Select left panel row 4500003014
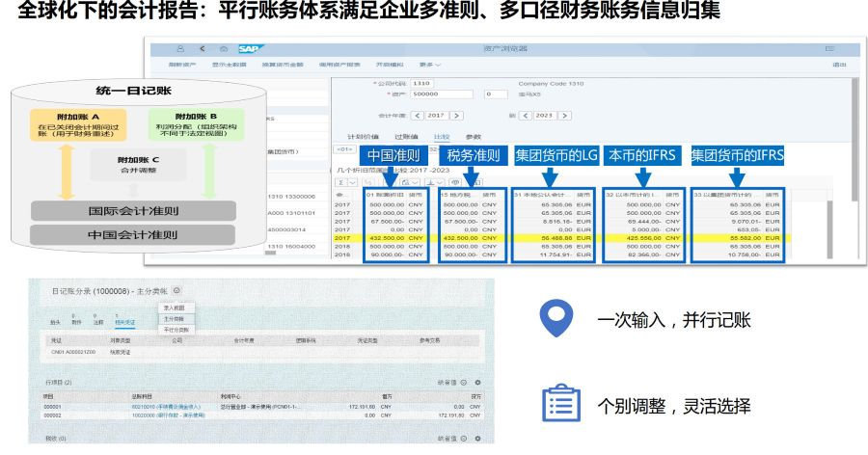Screen dimensions: 868x455 click(x=286, y=229)
